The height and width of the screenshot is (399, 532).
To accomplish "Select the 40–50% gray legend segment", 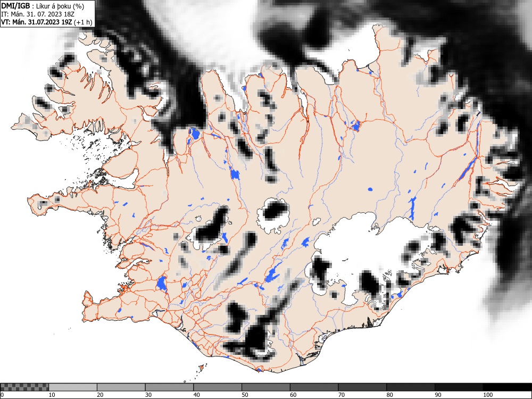I will coord(218,387).
